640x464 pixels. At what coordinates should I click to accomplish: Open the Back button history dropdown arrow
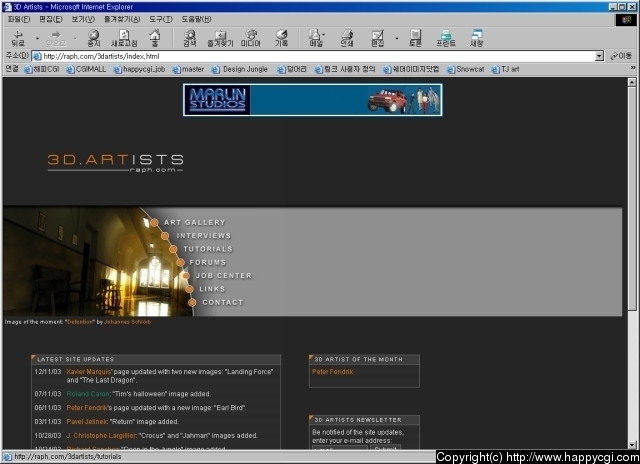37,38
